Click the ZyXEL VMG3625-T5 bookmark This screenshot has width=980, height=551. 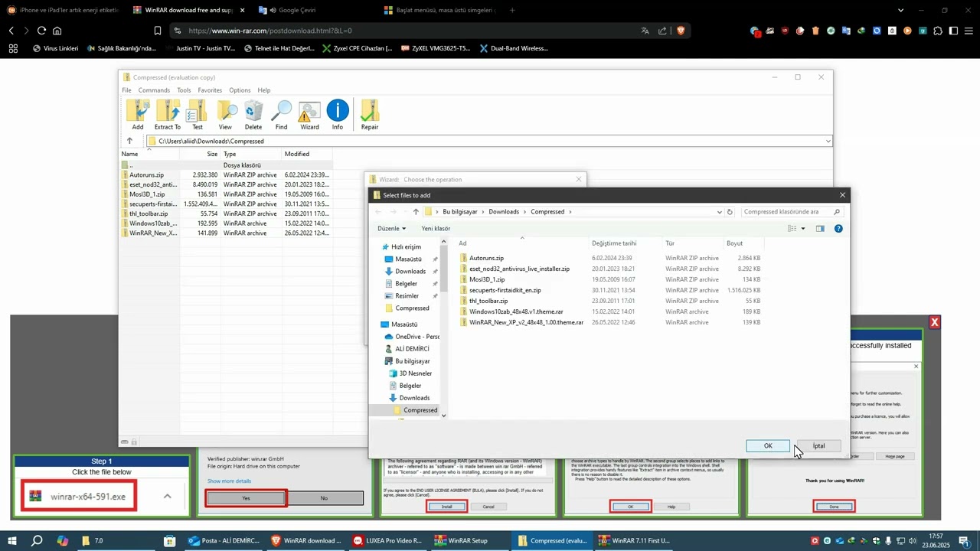click(435, 48)
